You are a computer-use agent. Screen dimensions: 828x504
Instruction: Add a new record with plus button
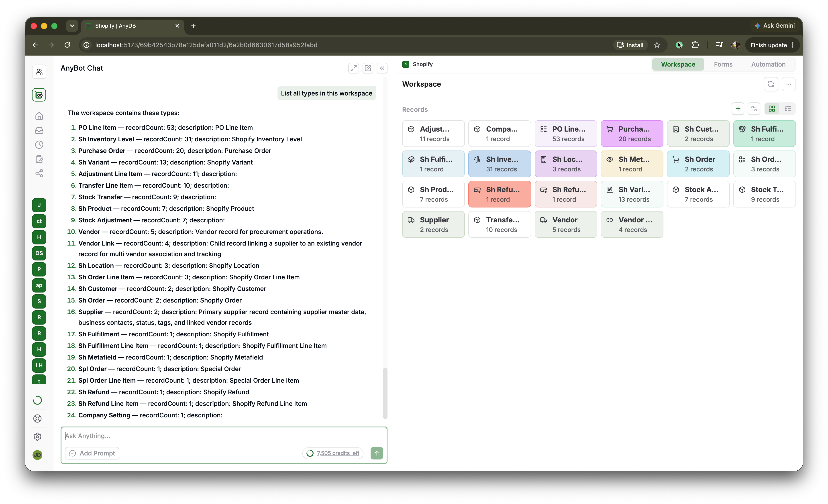click(738, 109)
